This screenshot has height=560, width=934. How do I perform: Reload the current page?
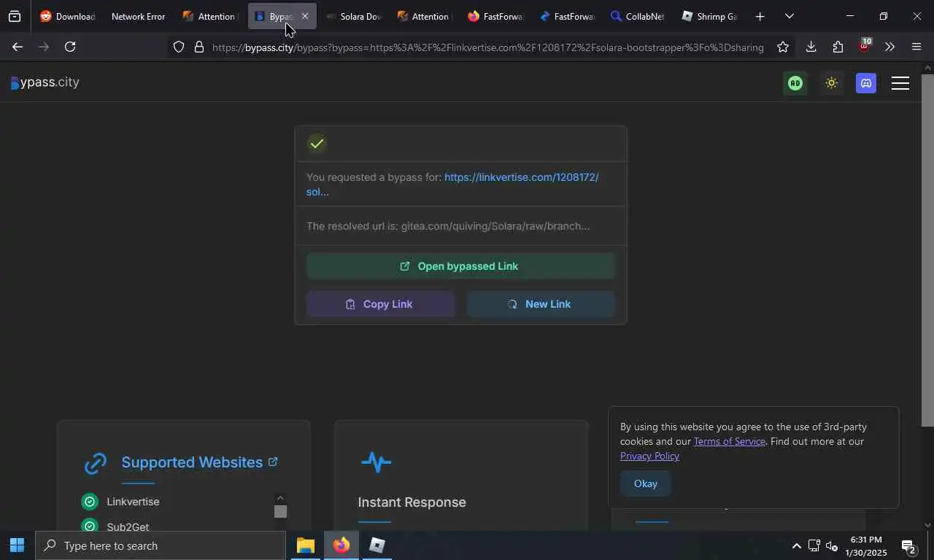pos(70,47)
